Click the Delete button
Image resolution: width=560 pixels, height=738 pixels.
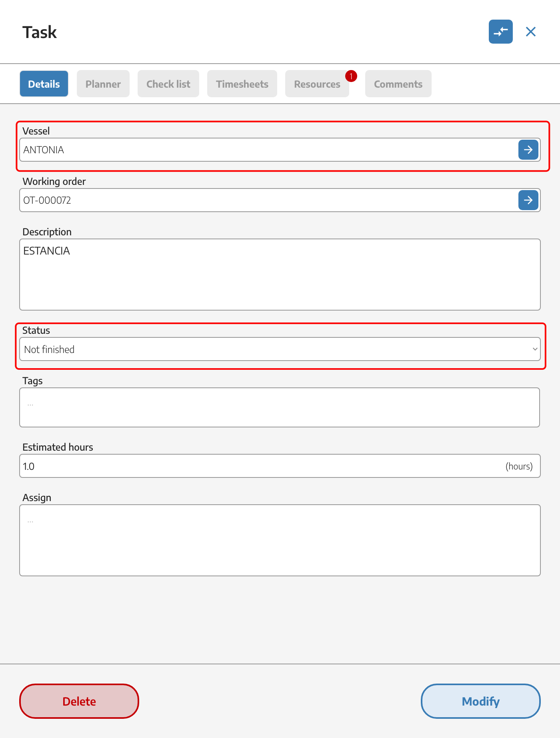79,701
